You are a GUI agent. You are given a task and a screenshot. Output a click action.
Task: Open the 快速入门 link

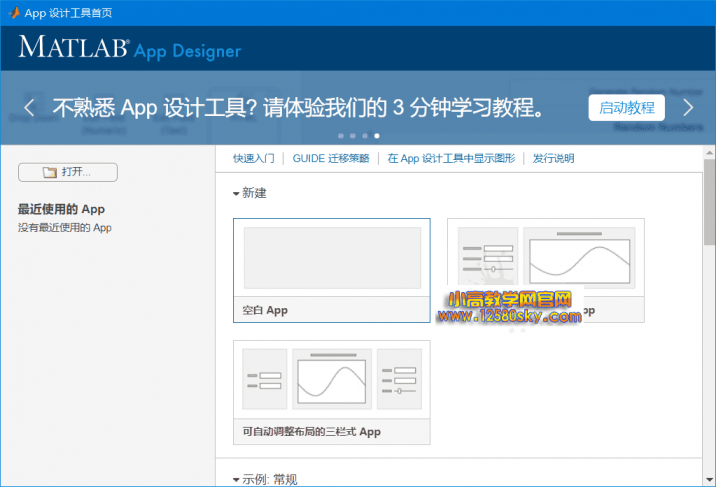click(253, 158)
